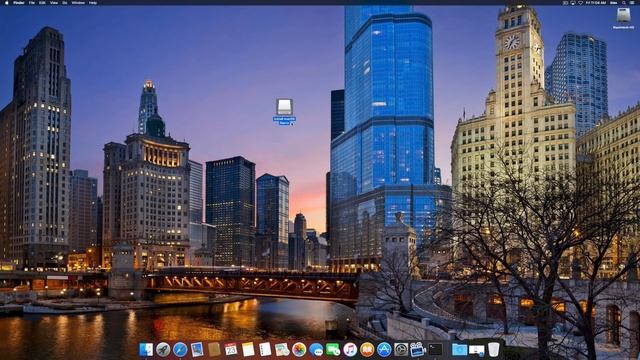This screenshot has height=360, width=640.
Task: Open the Maps app in Dock
Action: (x=282, y=349)
